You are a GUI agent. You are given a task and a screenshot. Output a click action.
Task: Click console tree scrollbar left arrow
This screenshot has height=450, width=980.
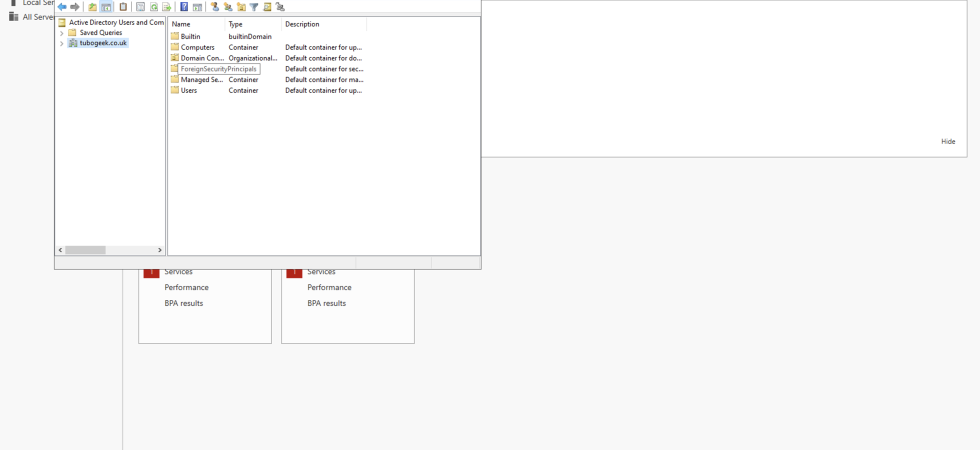[60, 250]
